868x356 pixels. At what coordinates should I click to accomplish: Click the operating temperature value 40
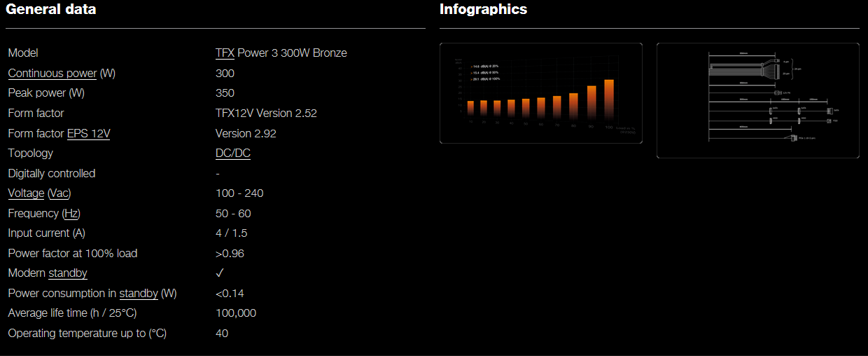tap(222, 333)
